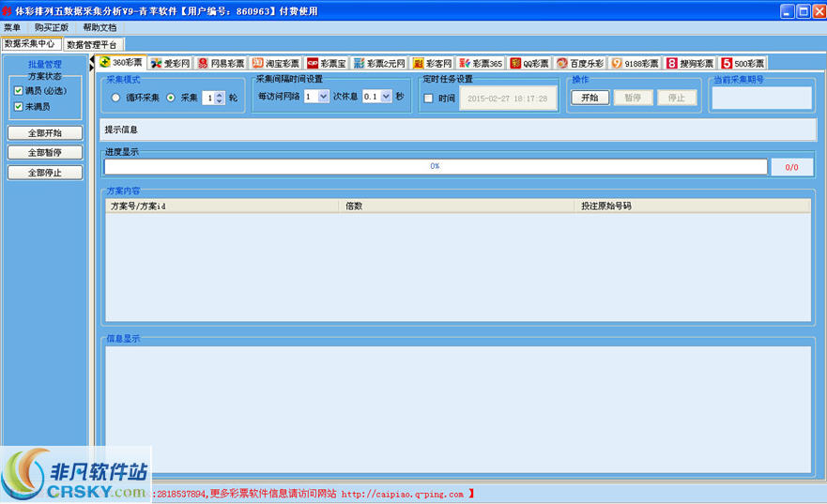Click the 倍数 column header
The width and height of the screenshot is (827, 504).
click(x=355, y=206)
